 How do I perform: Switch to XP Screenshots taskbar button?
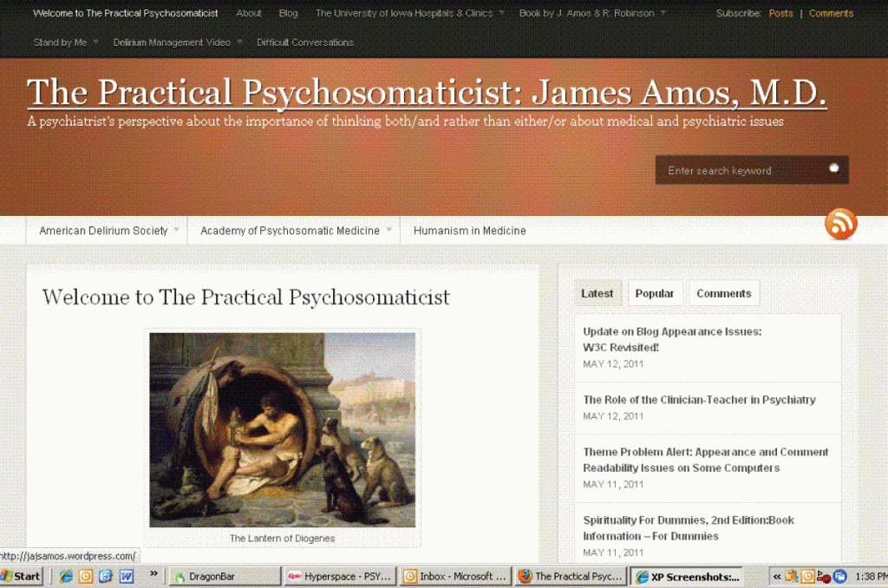687,577
